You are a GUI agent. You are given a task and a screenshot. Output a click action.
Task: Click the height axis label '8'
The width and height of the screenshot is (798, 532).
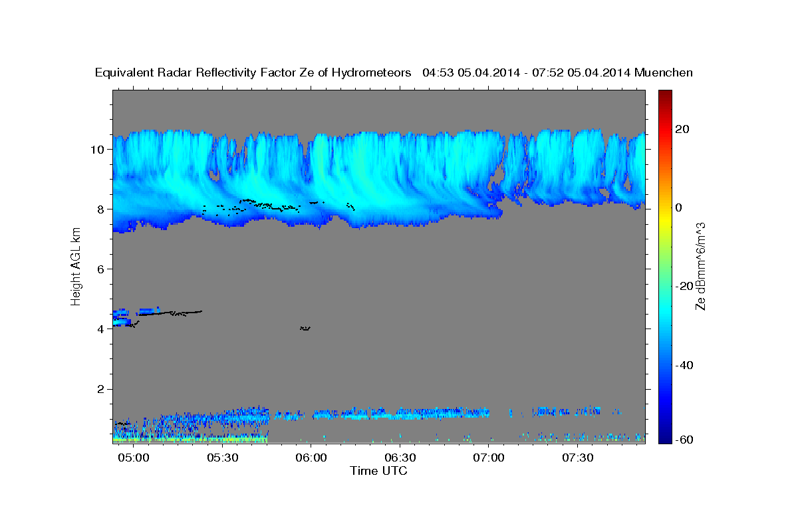(x=102, y=209)
